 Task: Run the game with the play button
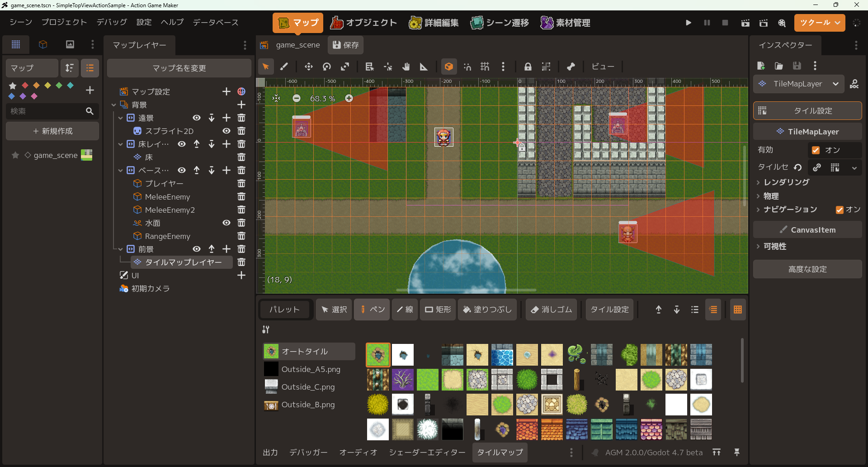689,23
